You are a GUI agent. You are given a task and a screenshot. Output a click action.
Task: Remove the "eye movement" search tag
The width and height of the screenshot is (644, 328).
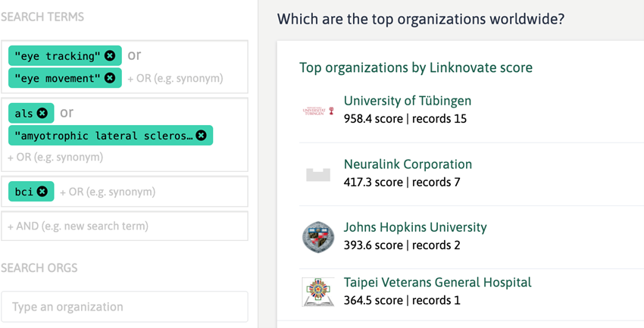click(110, 78)
